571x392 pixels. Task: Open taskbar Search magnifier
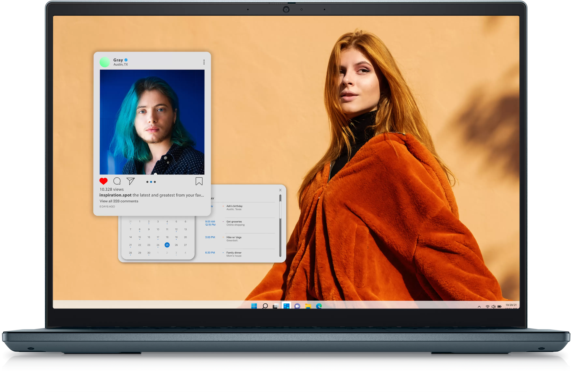(265, 306)
